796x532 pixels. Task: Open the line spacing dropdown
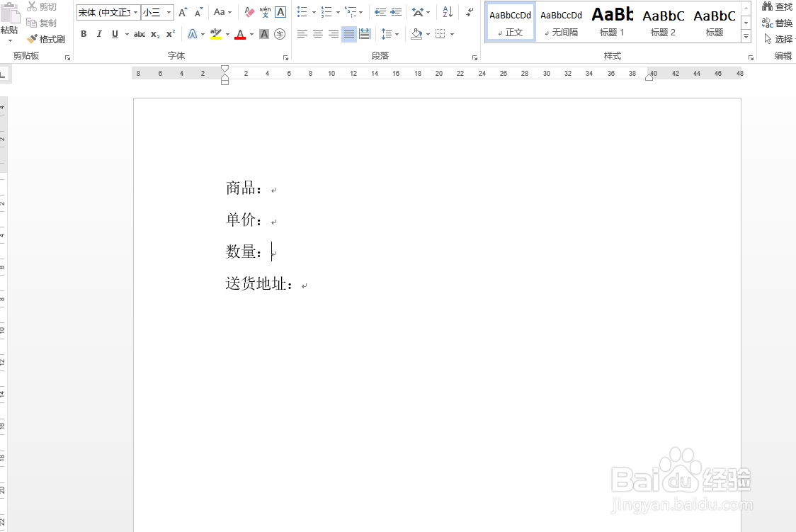[389, 33]
